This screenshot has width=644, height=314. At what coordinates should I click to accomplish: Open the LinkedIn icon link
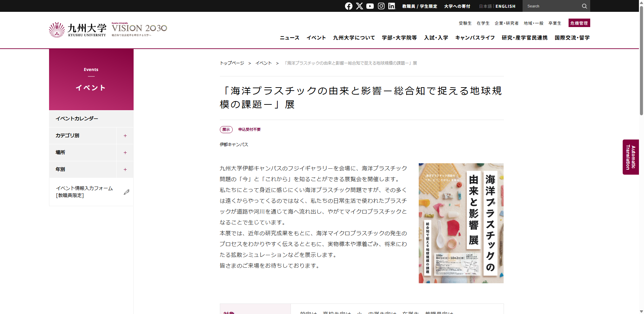392,6
